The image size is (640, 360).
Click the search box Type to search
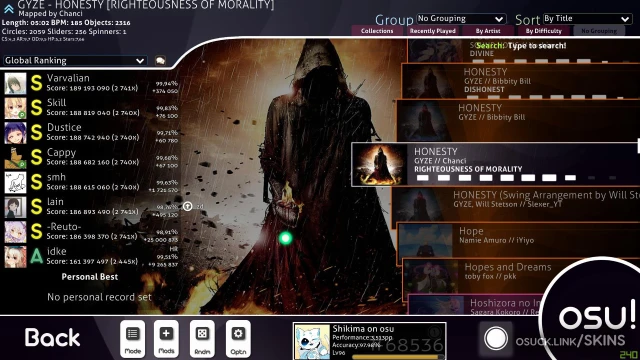[x=521, y=46]
